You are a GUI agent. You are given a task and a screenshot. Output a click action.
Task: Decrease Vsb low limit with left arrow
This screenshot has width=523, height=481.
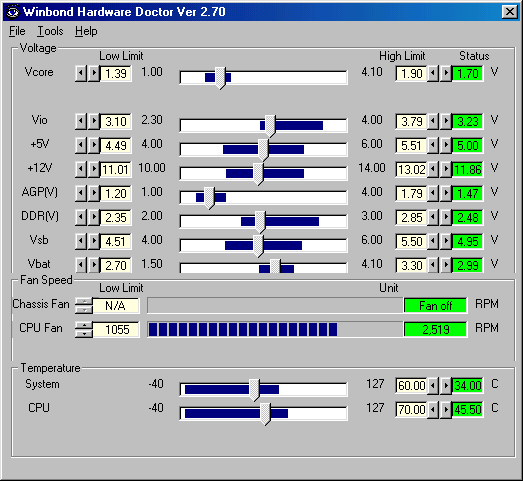click(81, 242)
